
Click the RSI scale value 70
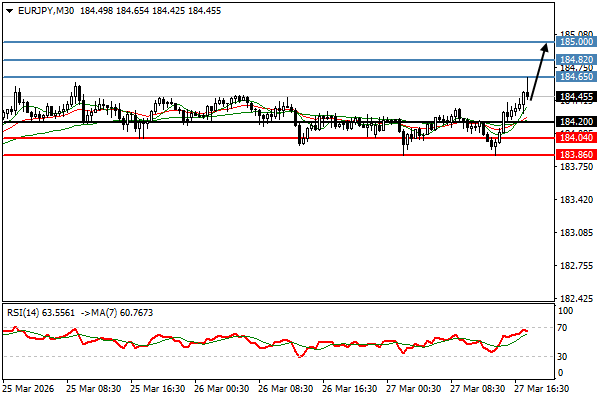[x=564, y=327]
